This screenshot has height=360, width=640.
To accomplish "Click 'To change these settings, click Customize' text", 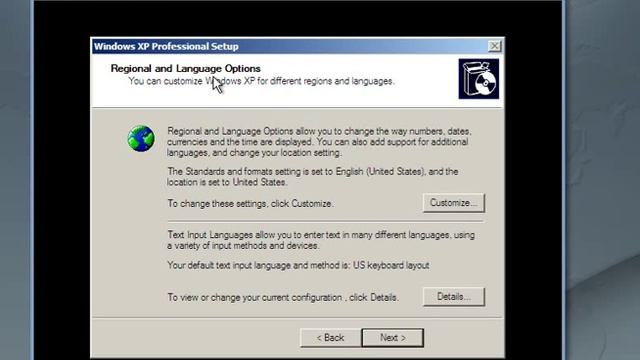I will tap(250, 204).
